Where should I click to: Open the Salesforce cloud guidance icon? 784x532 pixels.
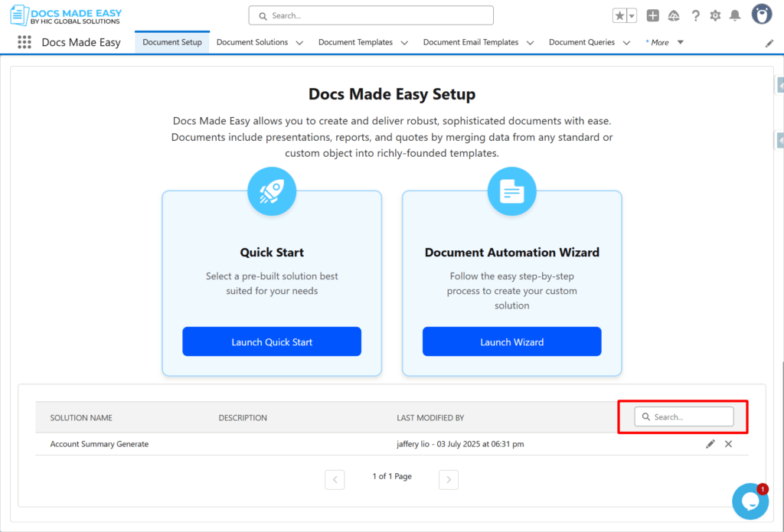tap(674, 16)
